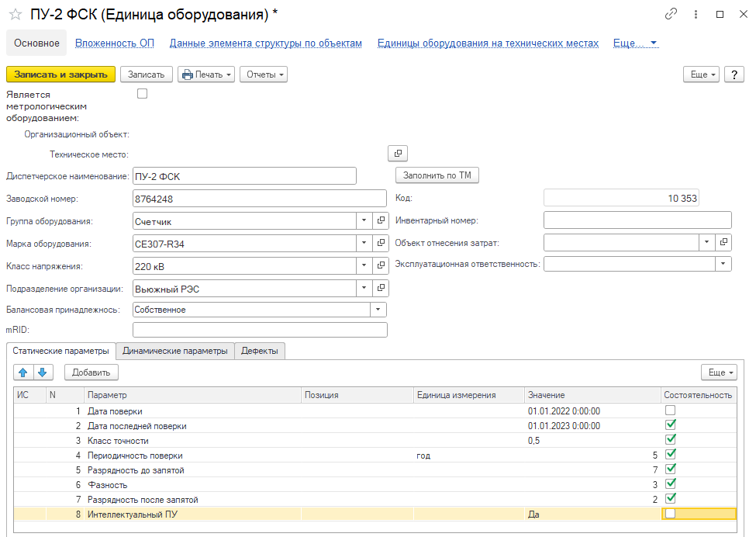Move row up with blue up arrow

pyautogui.click(x=23, y=372)
